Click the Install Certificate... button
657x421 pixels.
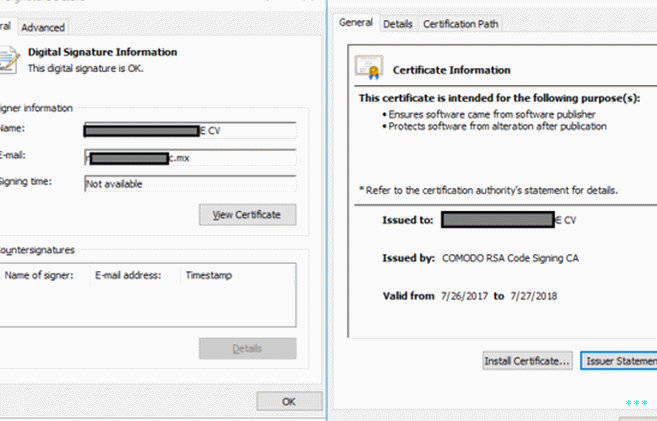(x=527, y=360)
